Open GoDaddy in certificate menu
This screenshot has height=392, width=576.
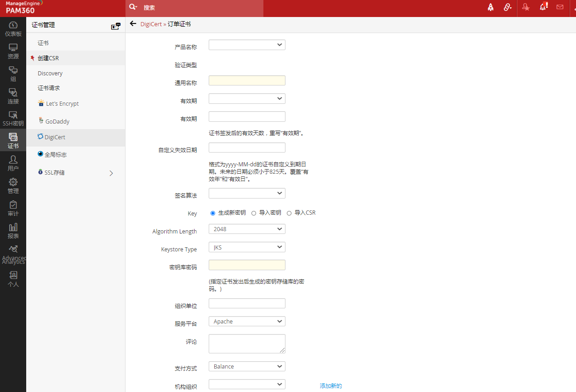click(x=57, y=122)
